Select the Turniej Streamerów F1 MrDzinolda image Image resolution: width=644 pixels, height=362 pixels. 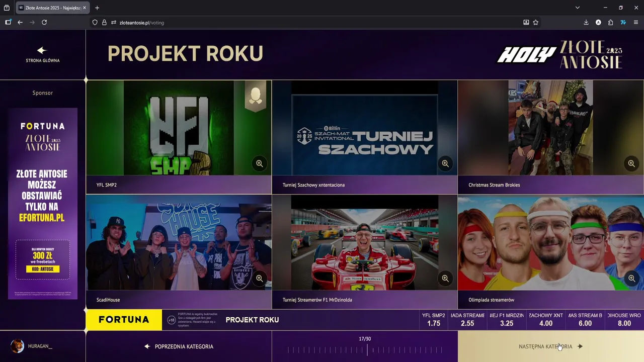pos(365,243)
